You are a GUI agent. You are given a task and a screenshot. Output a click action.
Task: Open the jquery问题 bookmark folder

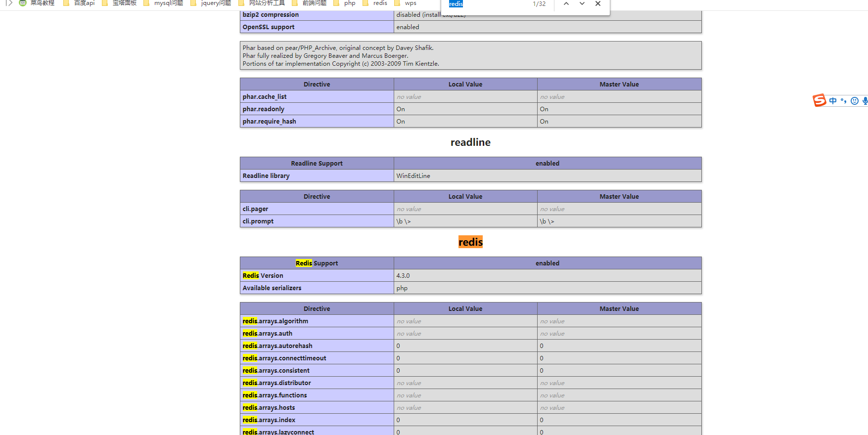[x=211, y=3]
